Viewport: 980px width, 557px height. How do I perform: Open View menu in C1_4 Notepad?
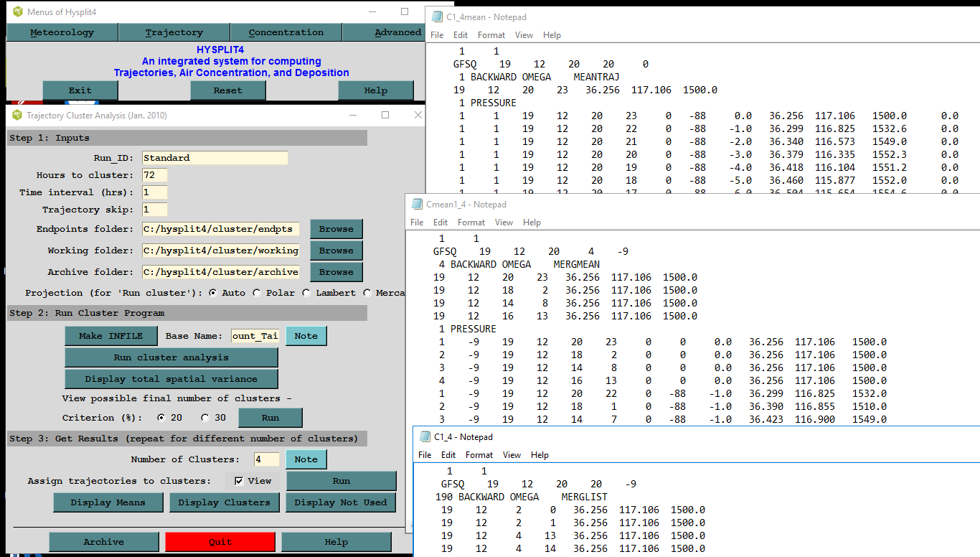click(x=512, y=455)
